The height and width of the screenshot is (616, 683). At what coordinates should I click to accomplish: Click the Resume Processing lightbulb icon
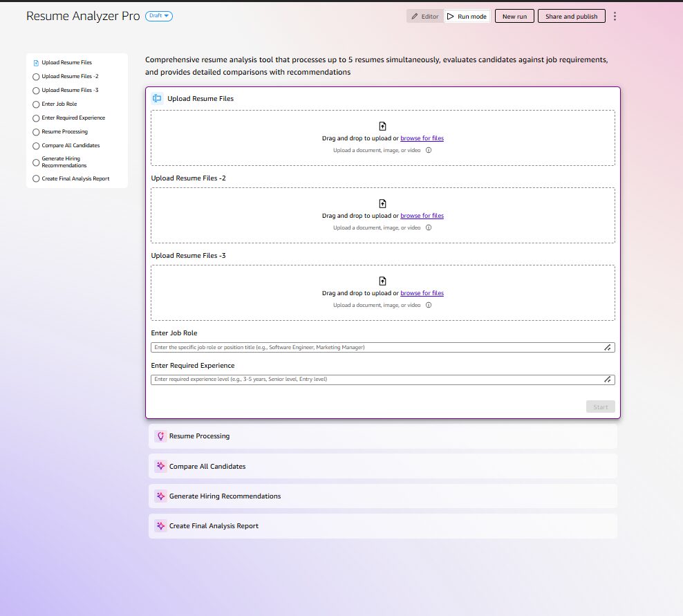click(x=160, y=436)
